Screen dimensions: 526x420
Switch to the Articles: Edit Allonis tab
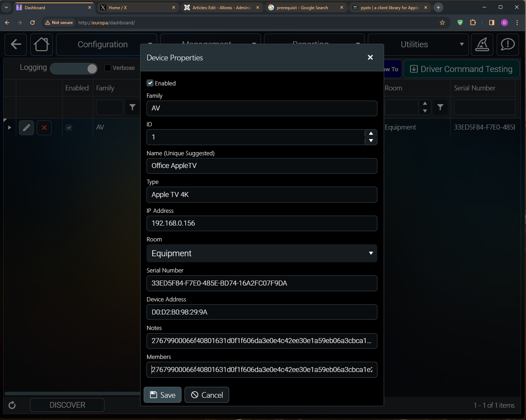(x=222, y=7)
